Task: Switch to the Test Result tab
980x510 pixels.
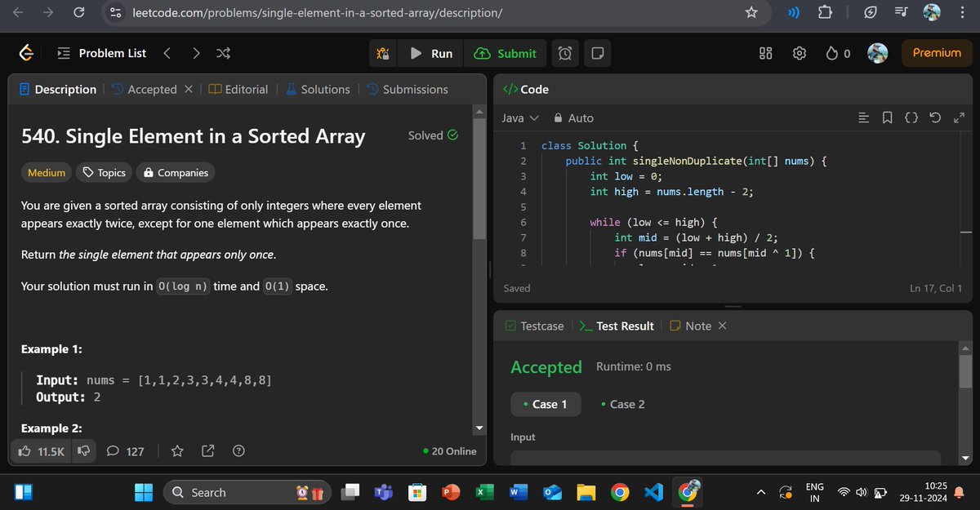Action: (x=617, y=326)
